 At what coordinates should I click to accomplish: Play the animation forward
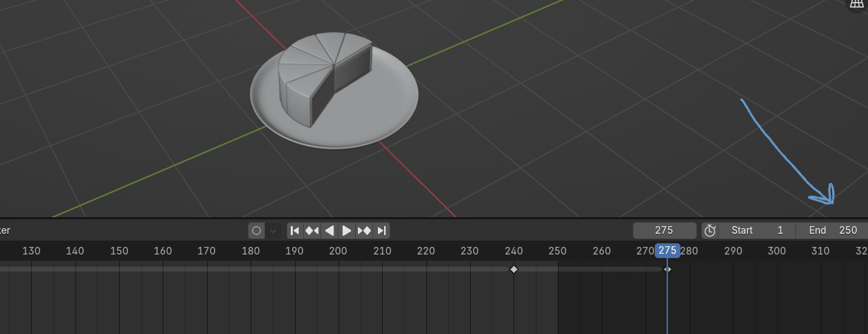click(x=347, y=230)
